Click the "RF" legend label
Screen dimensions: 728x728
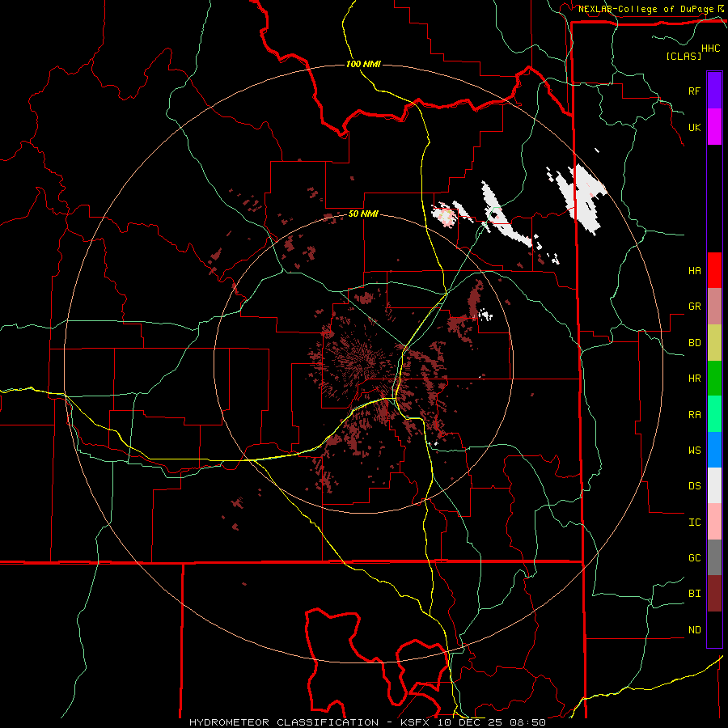[x=694, y=91]
